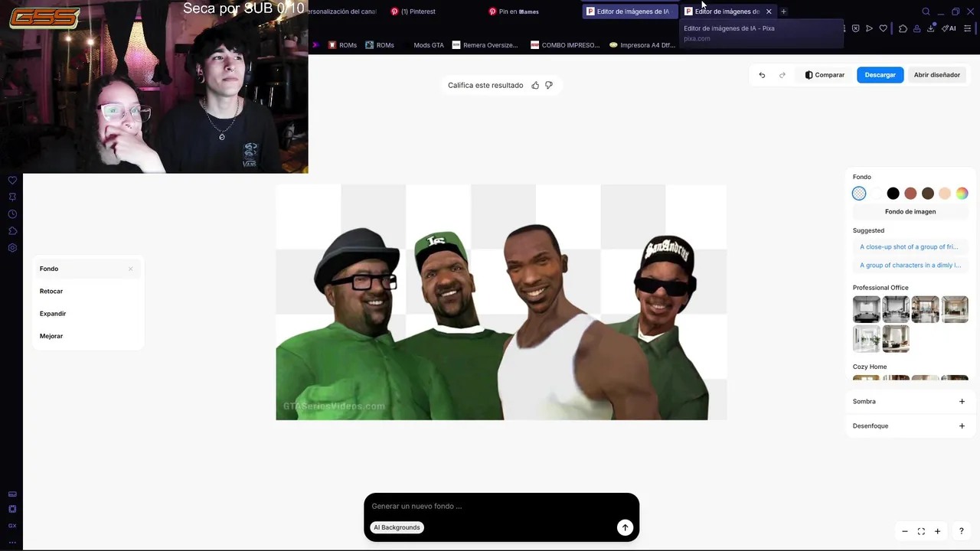The width and height of the screenshot is (980, 551).
Task: Focus the 'Generar un nuevo fondo' input
Action: click(501, 506)
